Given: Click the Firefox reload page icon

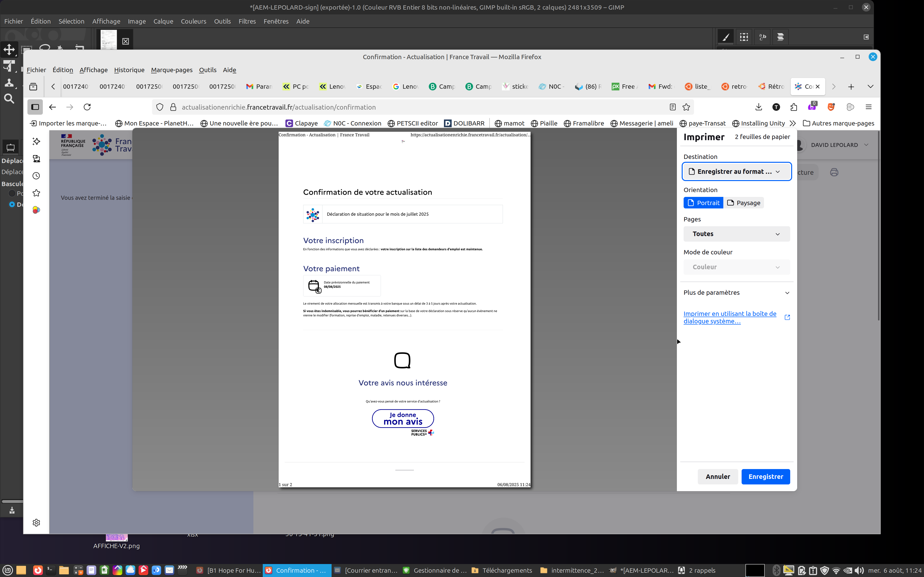Looking at the screenshot, I should pyautogui.click(x=87, y=107).
